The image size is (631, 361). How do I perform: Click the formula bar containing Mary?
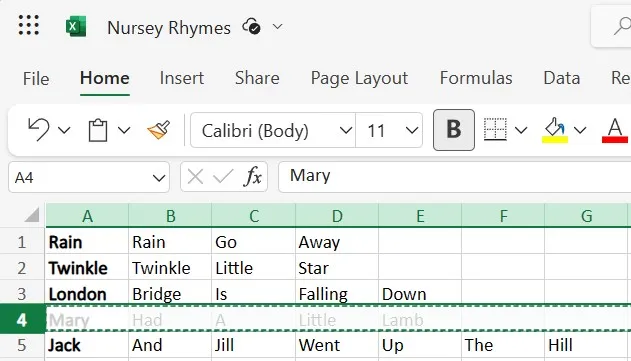pos(454,177)
